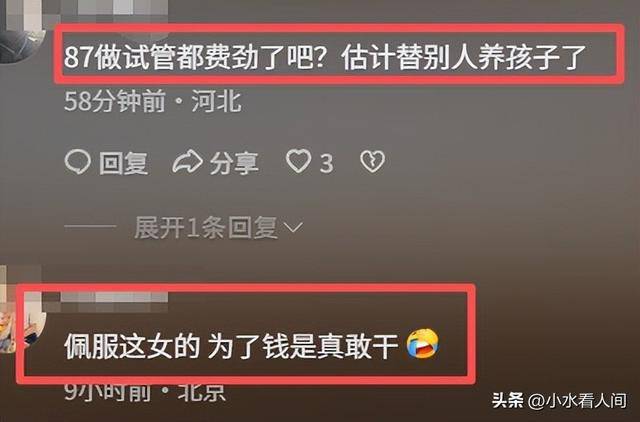The image size is (640, 422).
Task: Click the 分享 share label
Action: [x=234, y=163]
